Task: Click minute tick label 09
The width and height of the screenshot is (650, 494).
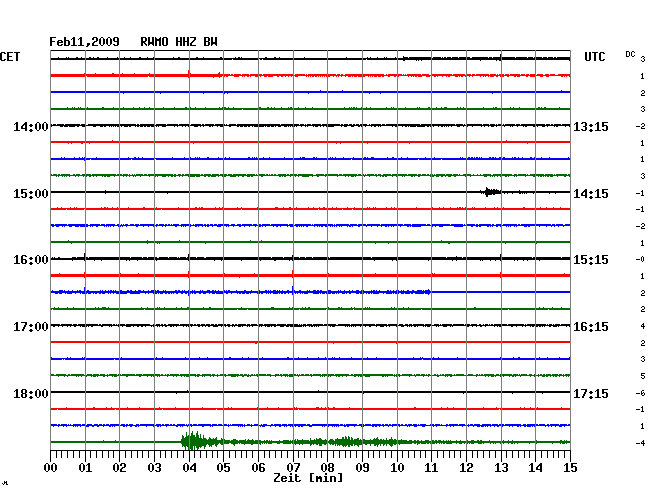Action: tap(362, 467)
